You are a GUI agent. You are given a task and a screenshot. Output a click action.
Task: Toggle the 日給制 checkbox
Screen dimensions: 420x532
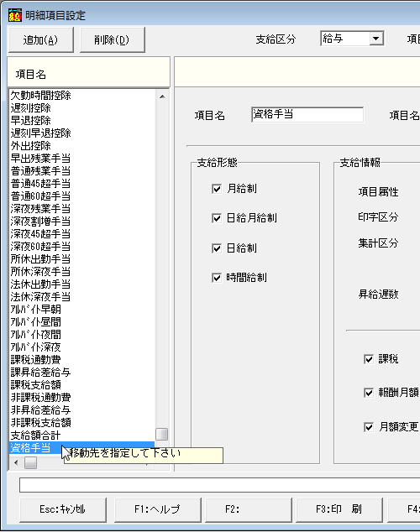point(217,248)
